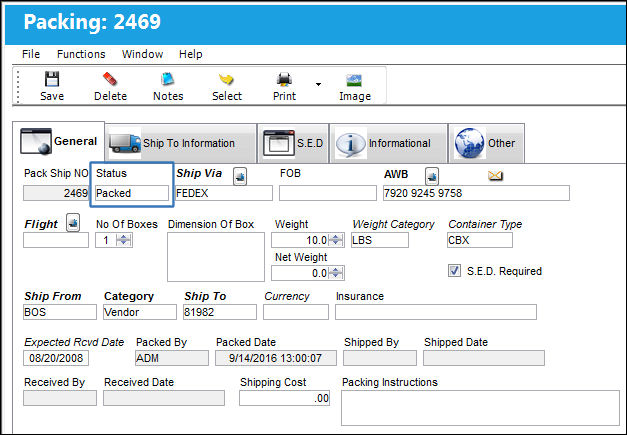Viewport: 627px width, 435px height.
Task: Switch to the Ship To Information tab
Action: click(x=182, y=143)
